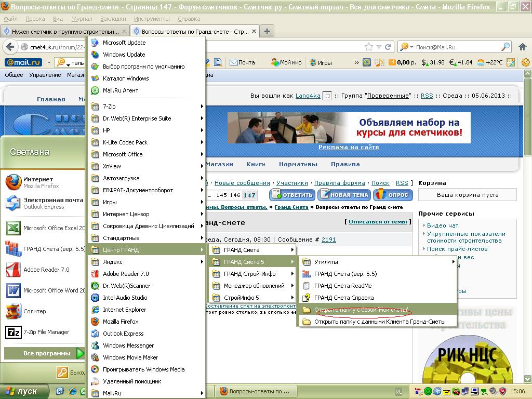Open Новые сообщения link
Image resolution: width=532 pixels, height=399 pixels.
(242, 183)
